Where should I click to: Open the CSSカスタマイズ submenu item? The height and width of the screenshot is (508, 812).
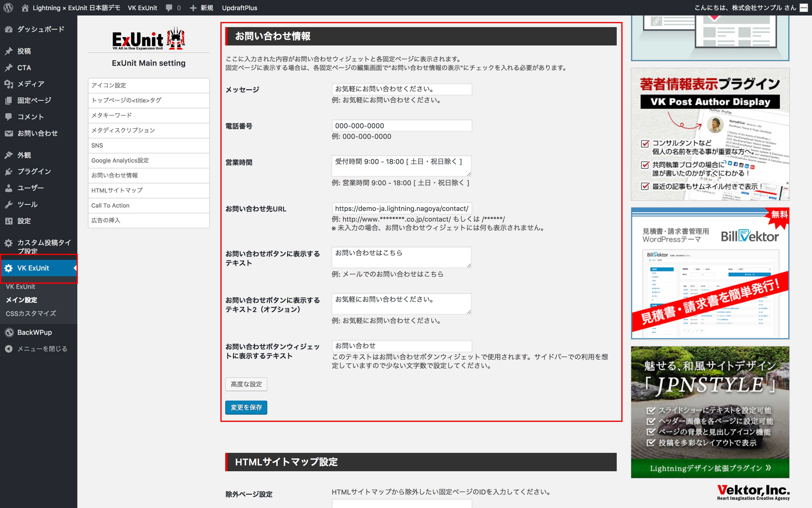(31, 313)
